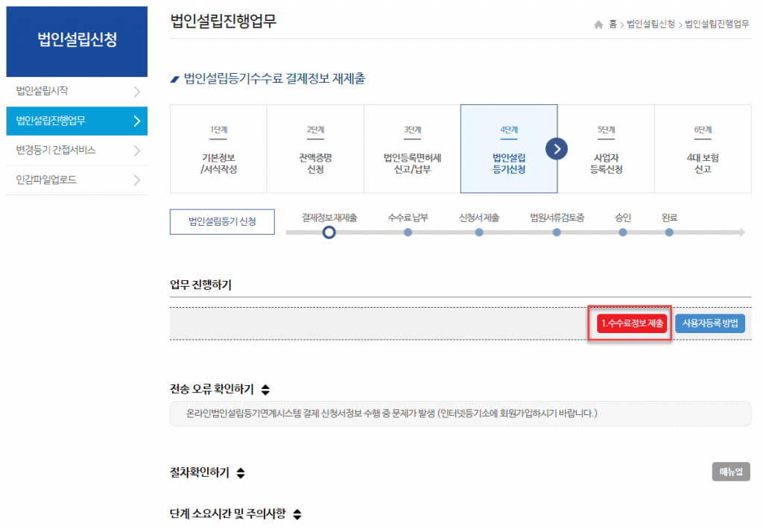This screenshot has width=763, height=532.
Task: Click the home icon in breadcrumb
Action: [598, 25]
